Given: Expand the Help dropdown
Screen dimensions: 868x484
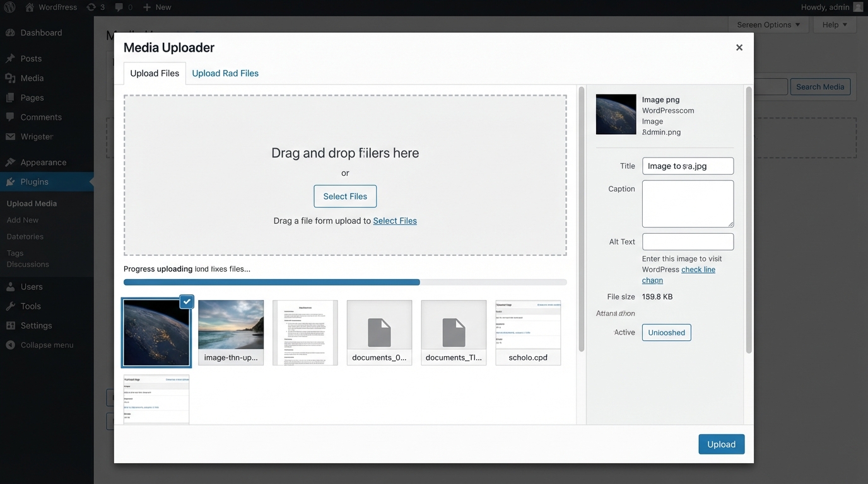Looking at the screenshot, I should tap(834, 25).
